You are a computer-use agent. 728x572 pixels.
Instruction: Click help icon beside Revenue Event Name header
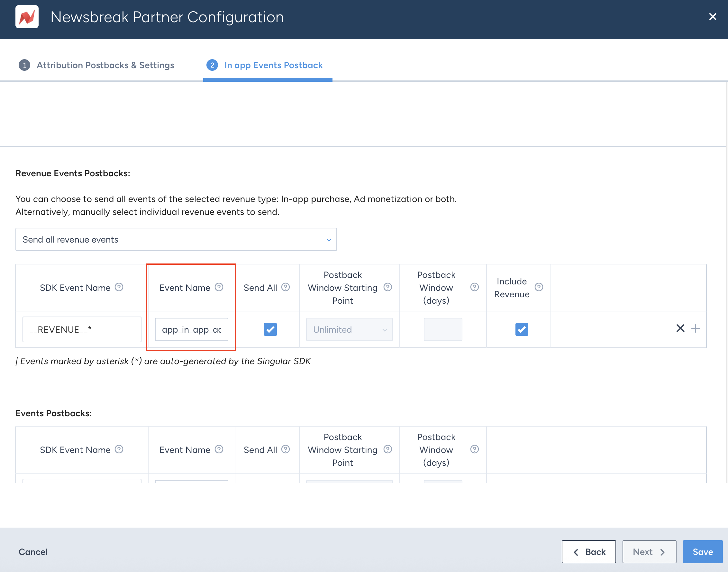click(219, 287)
